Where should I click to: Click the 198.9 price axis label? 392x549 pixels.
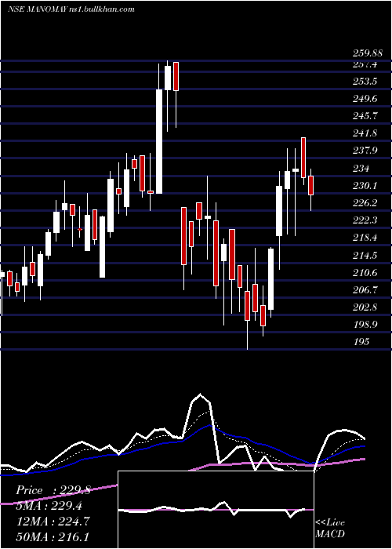coord(365,324)
